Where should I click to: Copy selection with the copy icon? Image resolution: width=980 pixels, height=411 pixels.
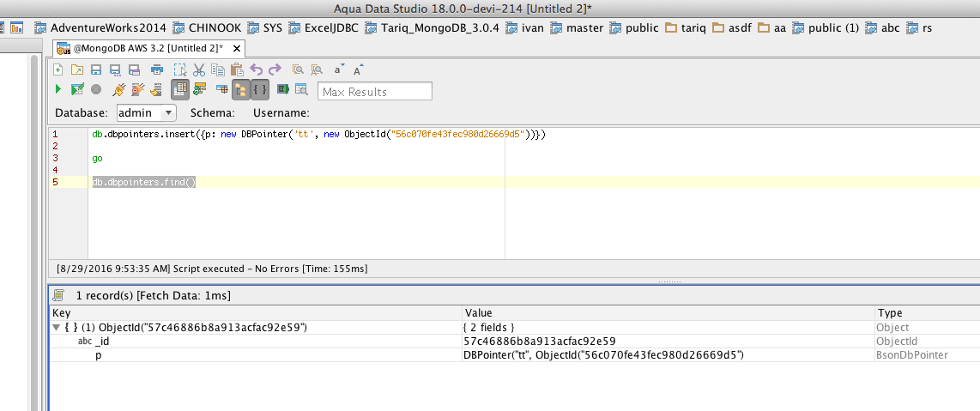tap(217, 70)
